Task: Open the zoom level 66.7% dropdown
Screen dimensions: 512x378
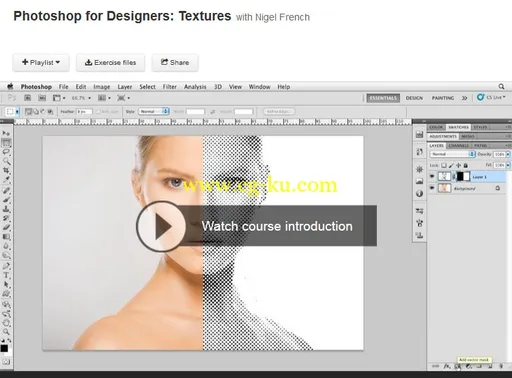Action: [x=81, y=98]
